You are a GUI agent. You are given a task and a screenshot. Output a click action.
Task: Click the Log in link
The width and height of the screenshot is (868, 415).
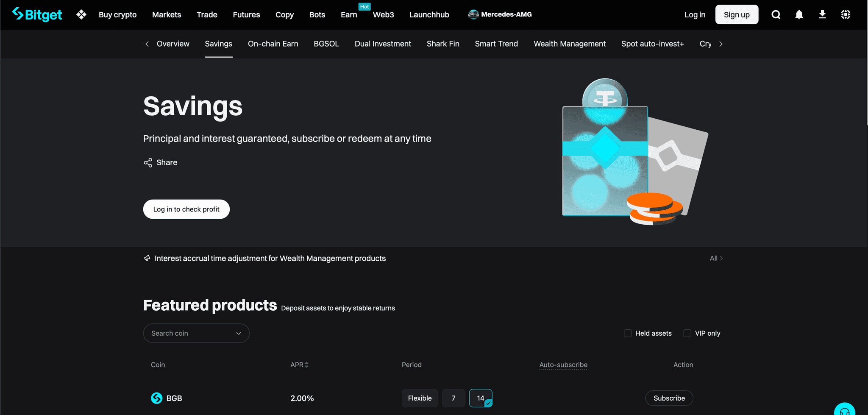coord(695,14)
